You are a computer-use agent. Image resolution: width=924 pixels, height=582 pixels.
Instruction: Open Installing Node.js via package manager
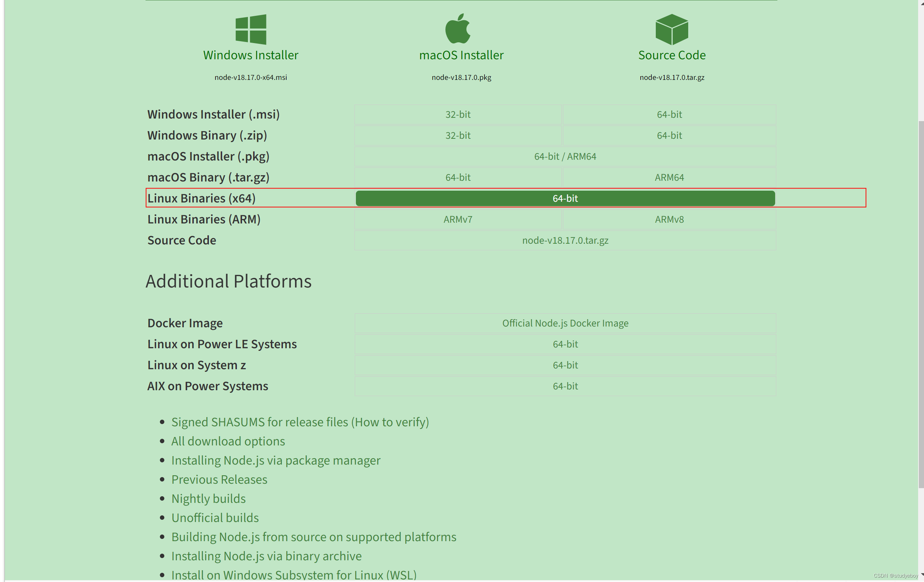[x=276, y=461]
